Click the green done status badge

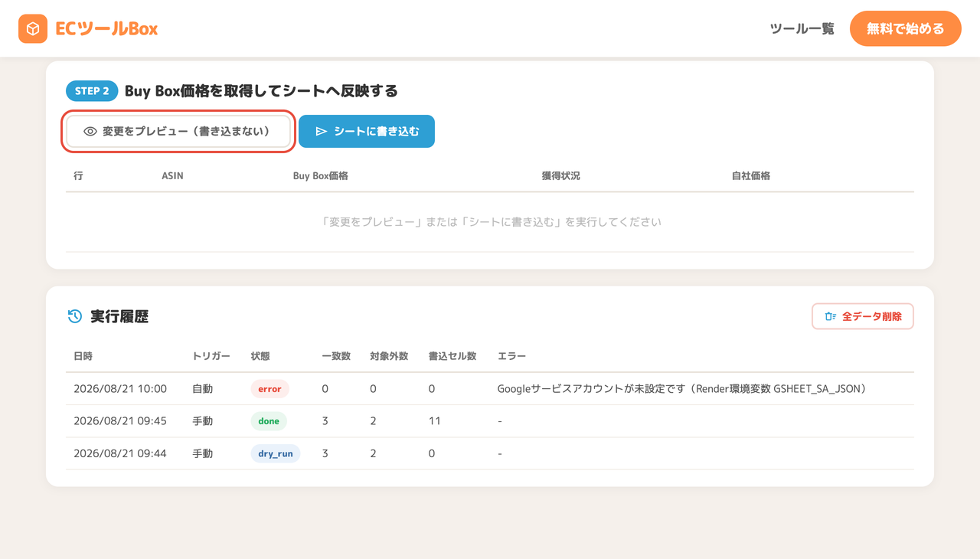[269, 421]
